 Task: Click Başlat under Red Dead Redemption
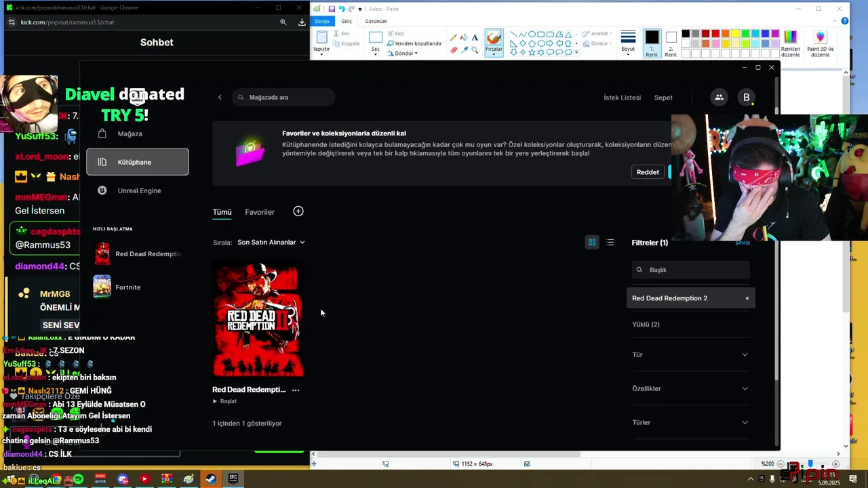(224, 401)
